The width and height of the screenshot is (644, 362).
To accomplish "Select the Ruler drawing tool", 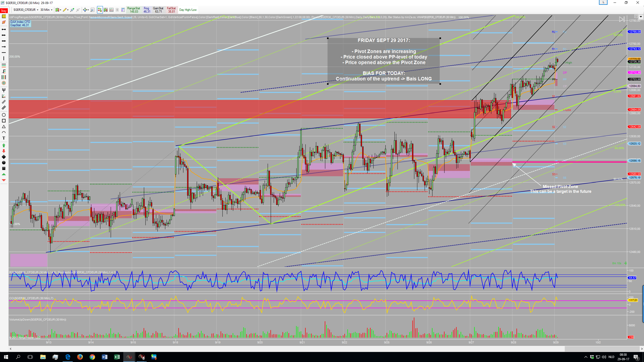I will 4,16.
